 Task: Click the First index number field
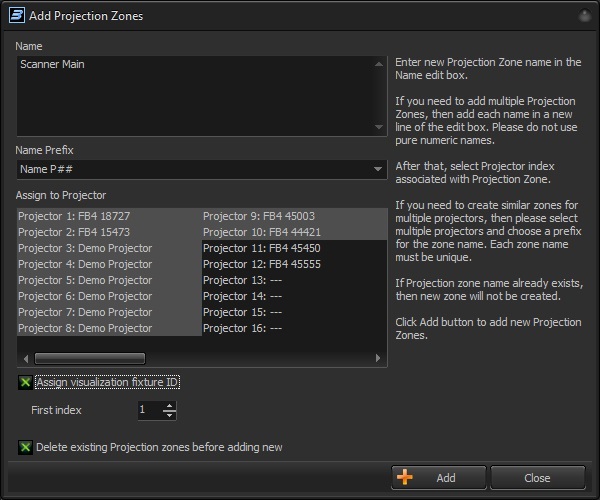(148, 410)
